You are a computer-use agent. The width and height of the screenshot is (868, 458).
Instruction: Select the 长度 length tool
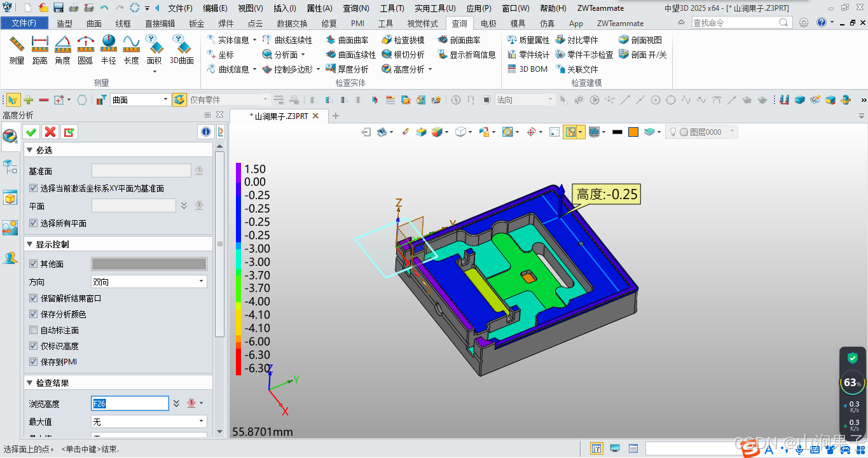coord(132,50)
